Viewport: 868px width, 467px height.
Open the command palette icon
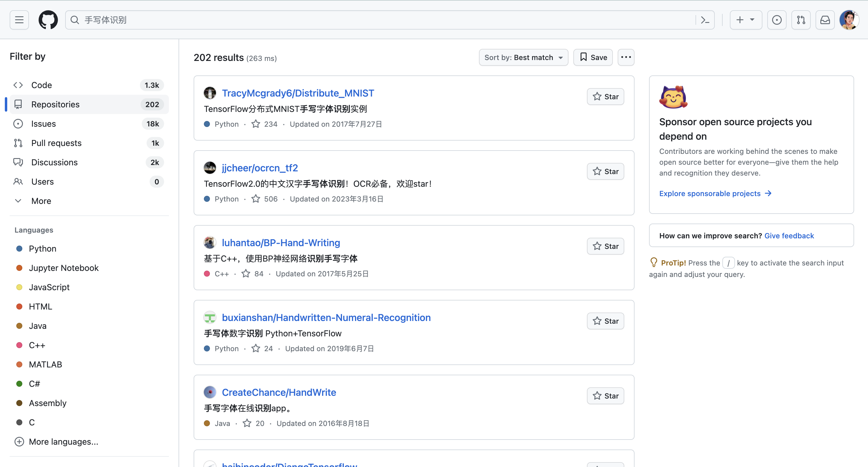coord(705,20)
